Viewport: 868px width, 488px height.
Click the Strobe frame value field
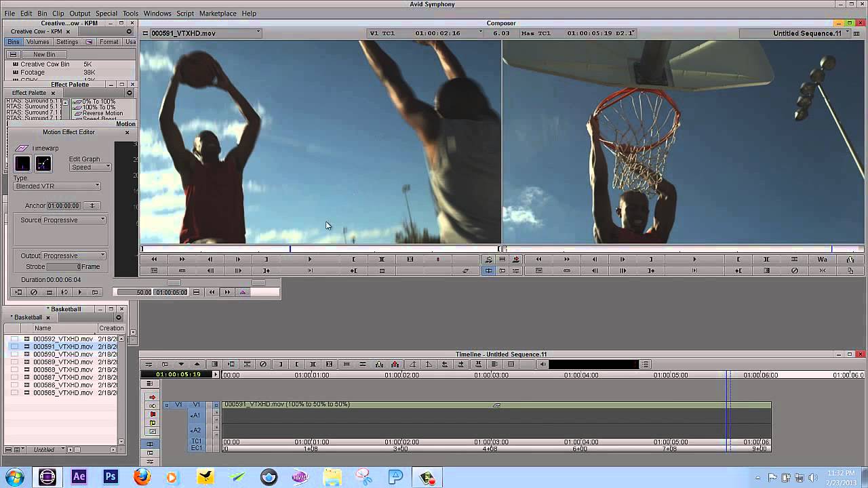coord(64,266)
